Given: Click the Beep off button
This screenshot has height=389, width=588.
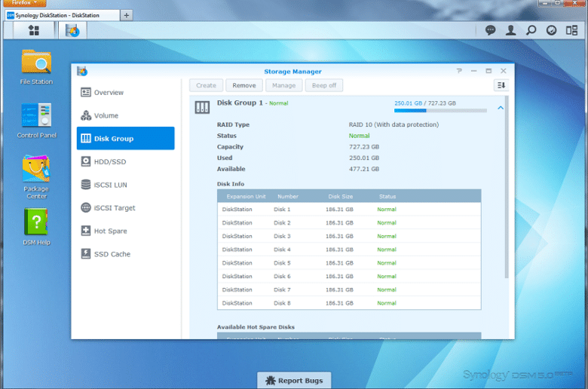Looking at the screenshot, I should pyautogui.click(x=324, y=85).
